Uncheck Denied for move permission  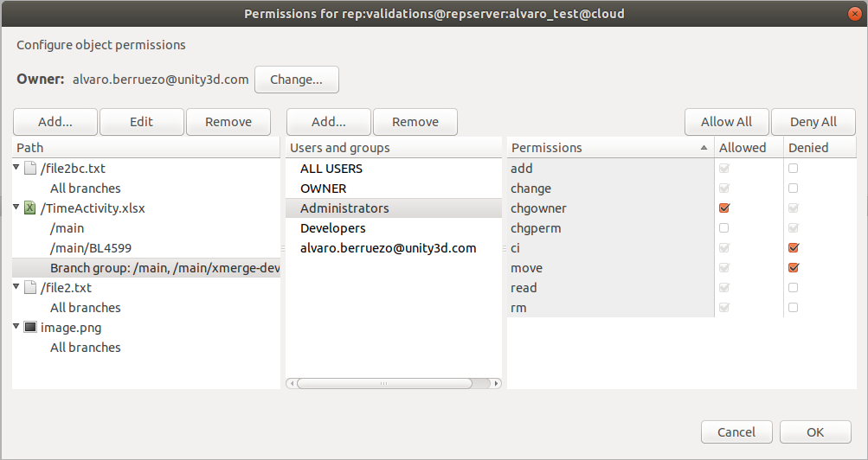pyautogui.click(x=793, y=267)
